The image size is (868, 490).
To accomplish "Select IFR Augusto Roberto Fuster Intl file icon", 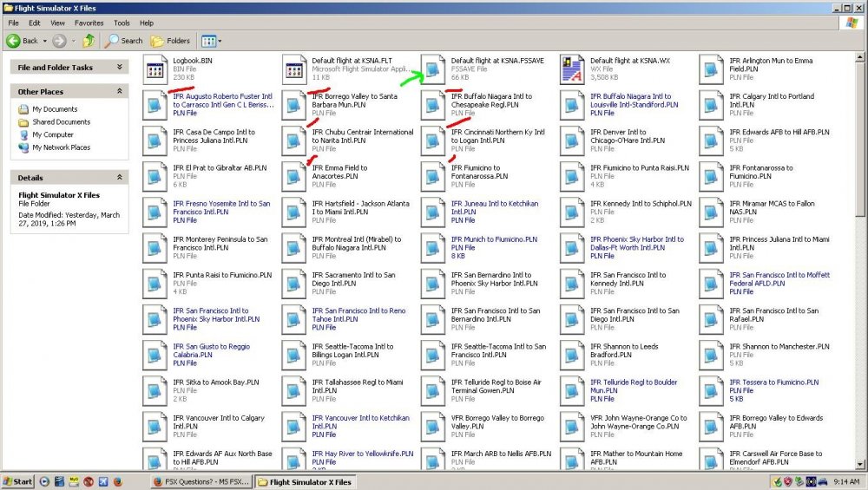I will click(155, 105).
